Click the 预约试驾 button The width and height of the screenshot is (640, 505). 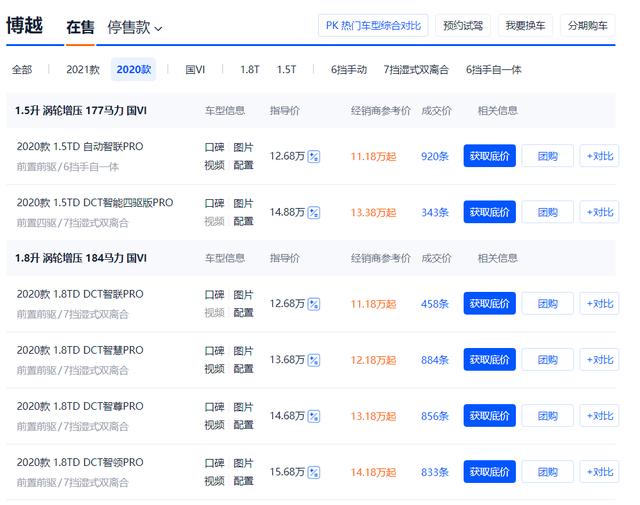click(463, 26)
